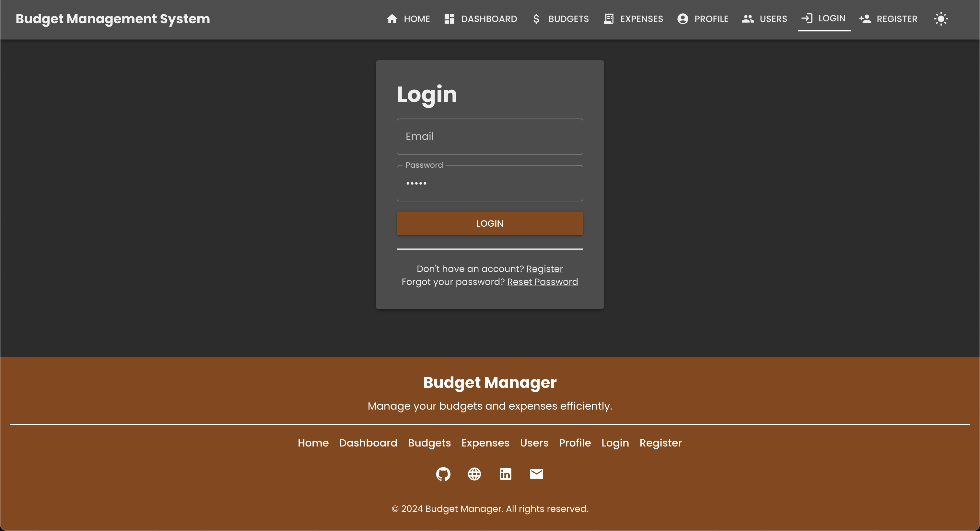Follow the Register link under the form
Image resolution: width=980 pixels, height=531 pixels.
[x=544, y=269]
